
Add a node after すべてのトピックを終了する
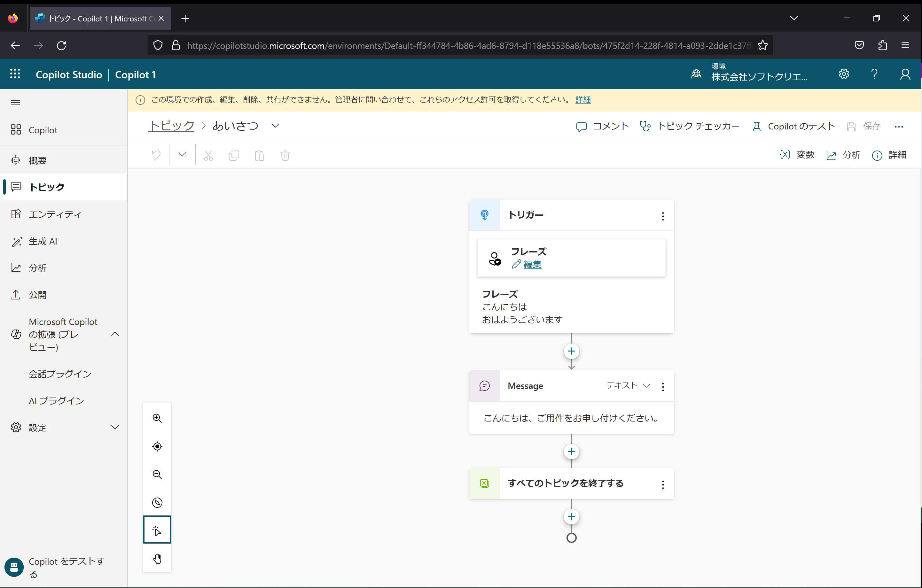point(571,516)
